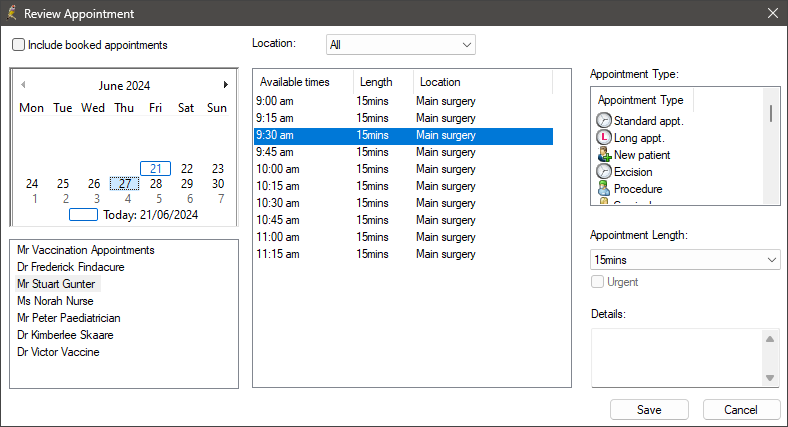This screenshot has width=788, height=427.
Task: Click the Details text box
Action: coord(676,358)
